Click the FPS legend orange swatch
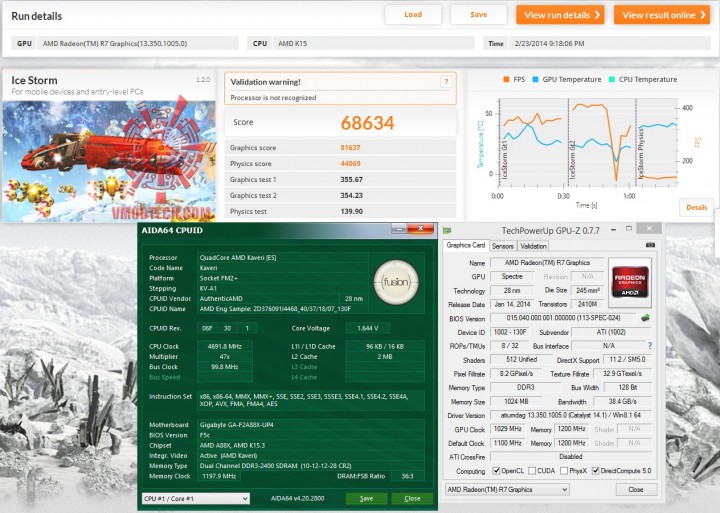720x513 pixels. point(506,79)
